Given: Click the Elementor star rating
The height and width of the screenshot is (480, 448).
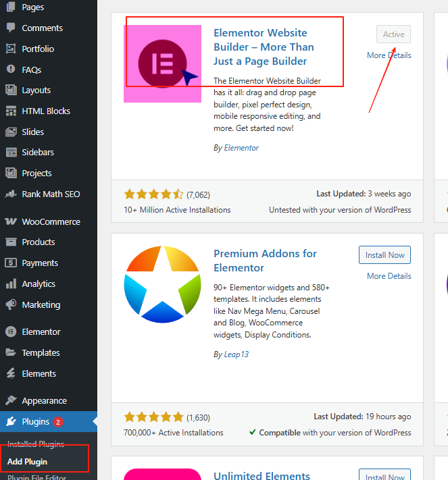Looking at the screenshot, I should pos(153,194).
